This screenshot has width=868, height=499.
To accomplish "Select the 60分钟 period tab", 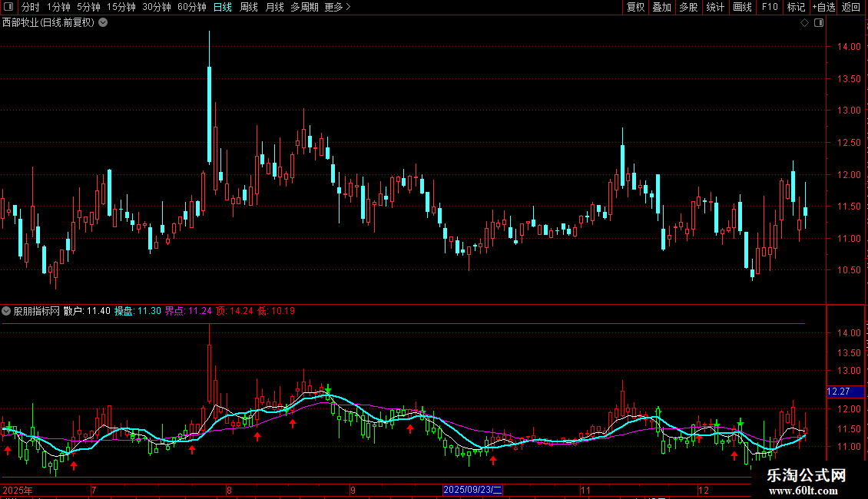I will [x=192, y=7].
